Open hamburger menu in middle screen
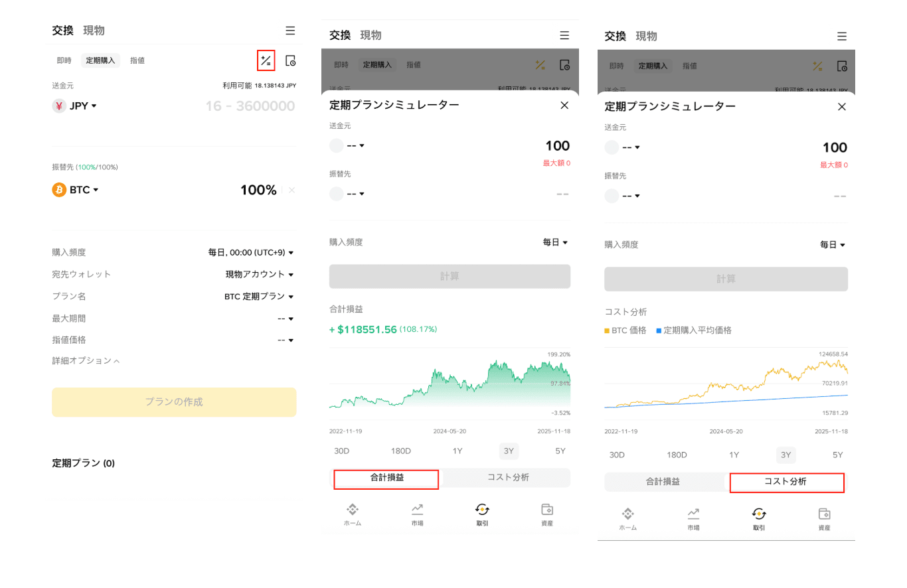Image resolution: width=907 pixels, height=588 pixels. point(564,35)
